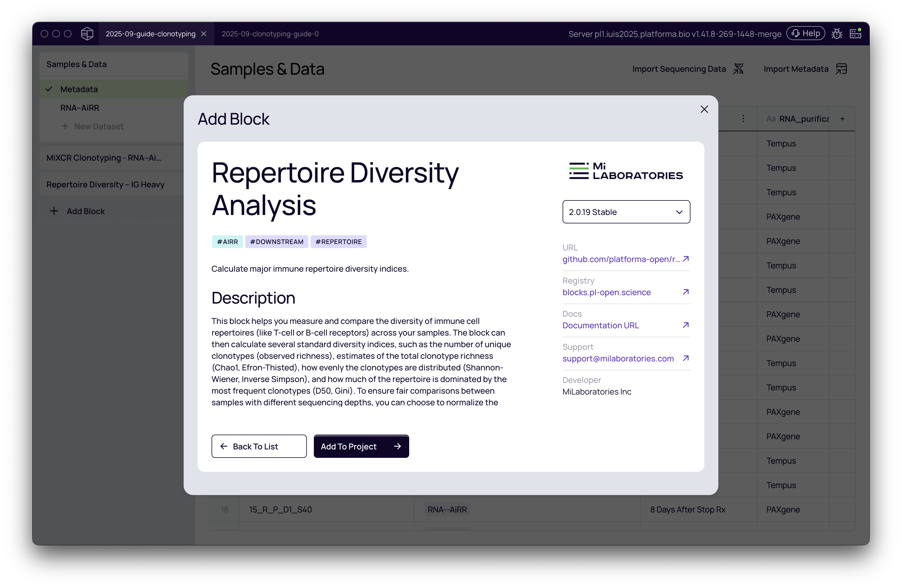Viewport: 902px width, 588px height.
Task: Click the Import Sequencing Data icon
Action: click(738, 69)
